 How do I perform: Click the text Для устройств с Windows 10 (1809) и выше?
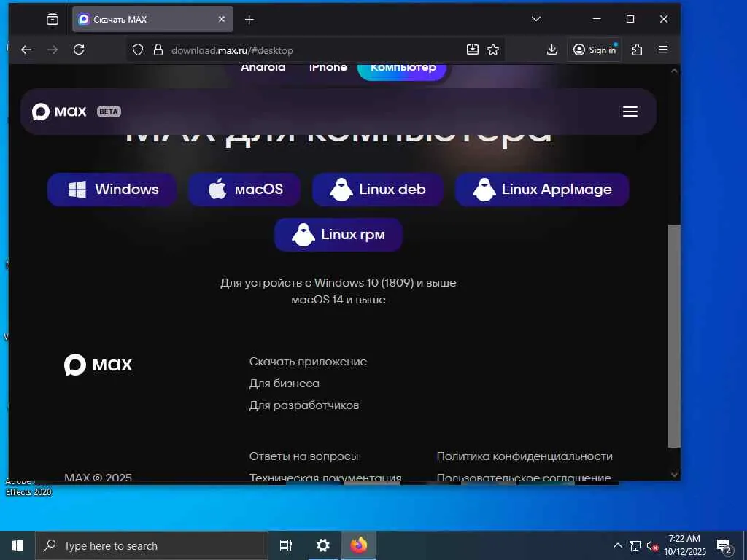[x=338, y=283]
